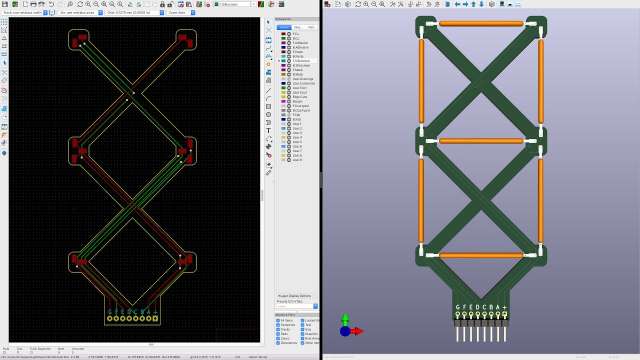Zoom out on PCB editor canvas
This screenshot has height=360, width=640.
click(96, 4)
